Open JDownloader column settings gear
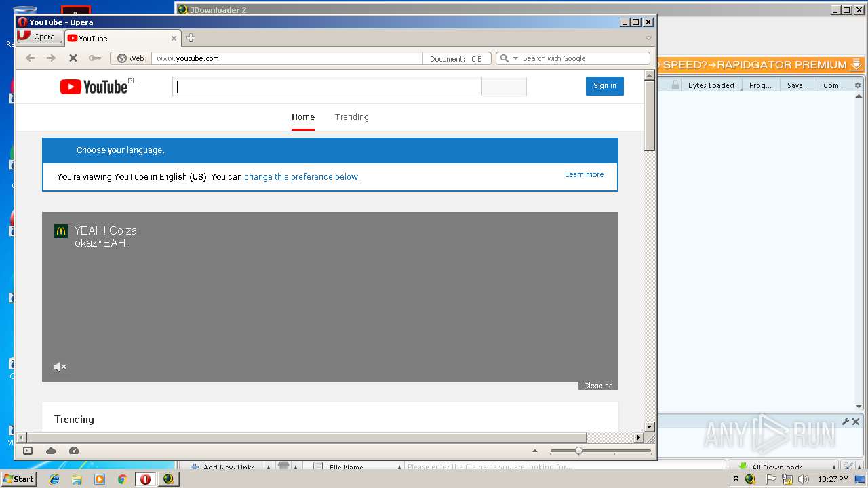 [858, 85]
